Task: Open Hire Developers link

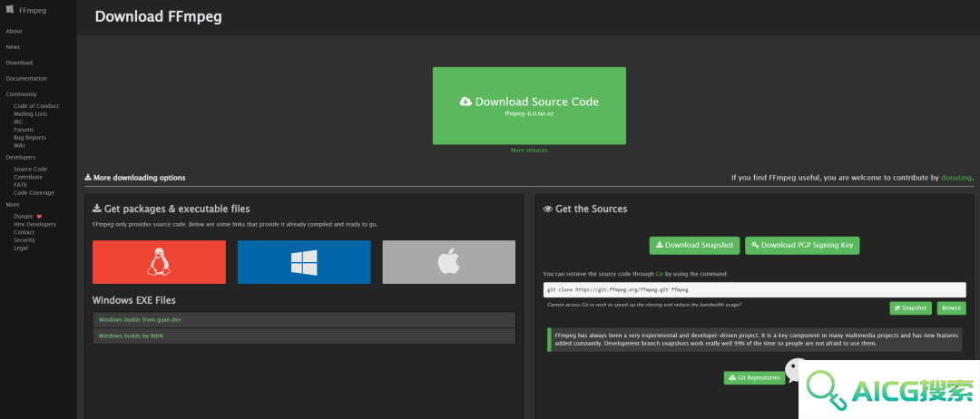Action: (35, 224)
